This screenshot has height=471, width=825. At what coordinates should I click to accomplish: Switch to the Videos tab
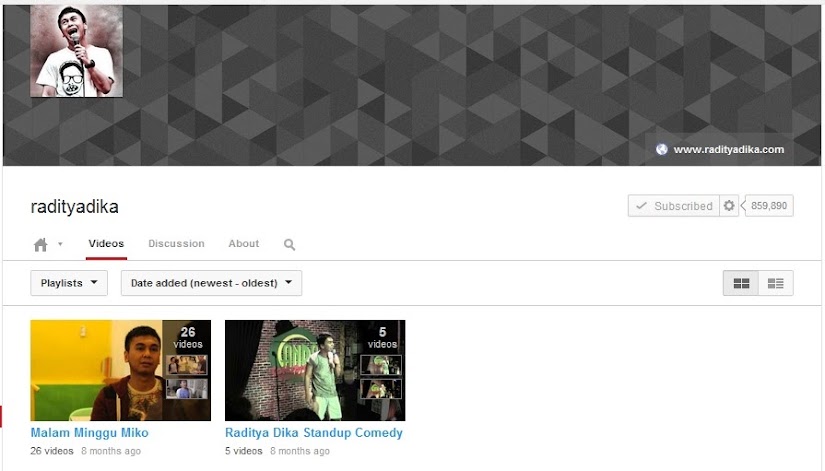coord(106,244)
